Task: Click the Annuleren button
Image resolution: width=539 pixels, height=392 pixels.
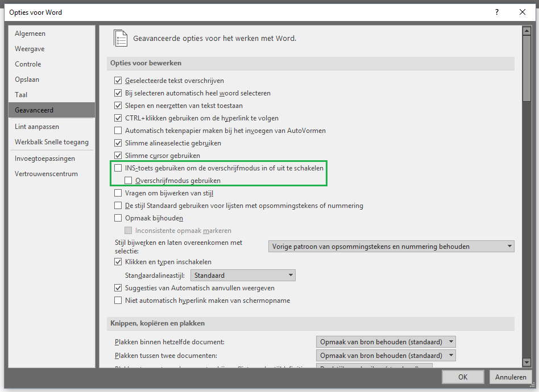Action: pos(511,377)
